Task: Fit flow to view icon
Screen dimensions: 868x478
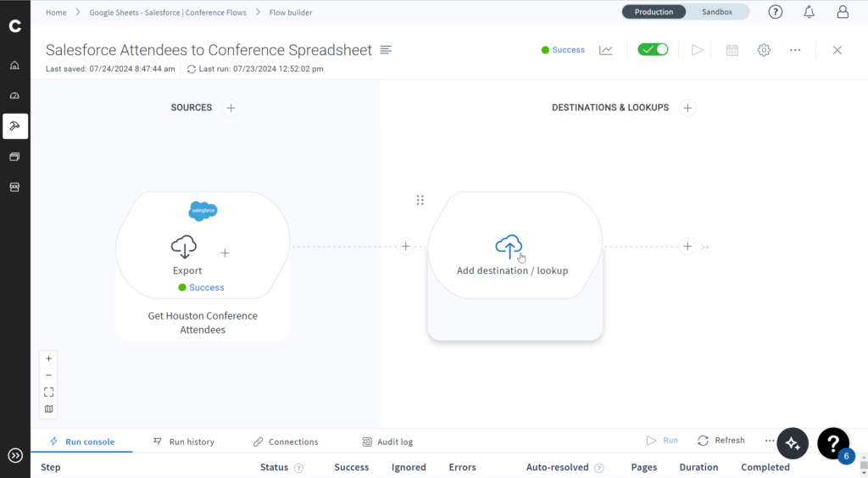Action: [x=48, y=392]
